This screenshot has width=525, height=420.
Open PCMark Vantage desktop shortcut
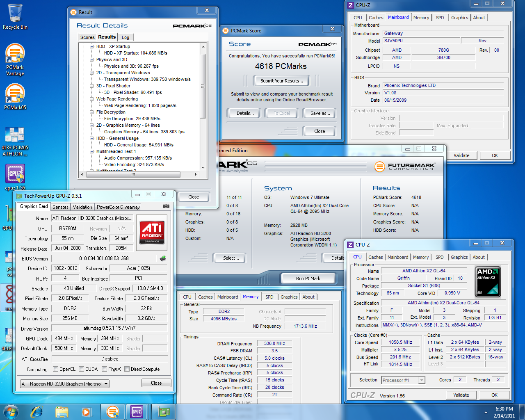click(15, 59)
